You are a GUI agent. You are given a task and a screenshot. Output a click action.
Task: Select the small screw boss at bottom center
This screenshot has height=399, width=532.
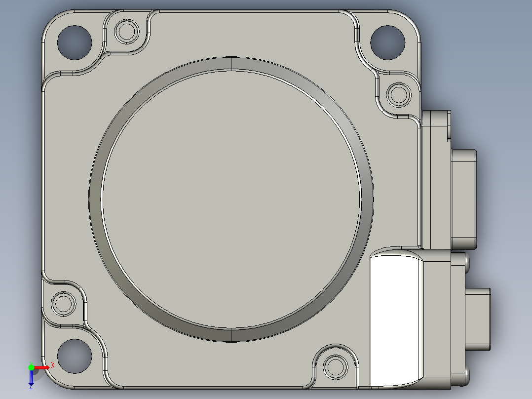(x=336, y=367)
